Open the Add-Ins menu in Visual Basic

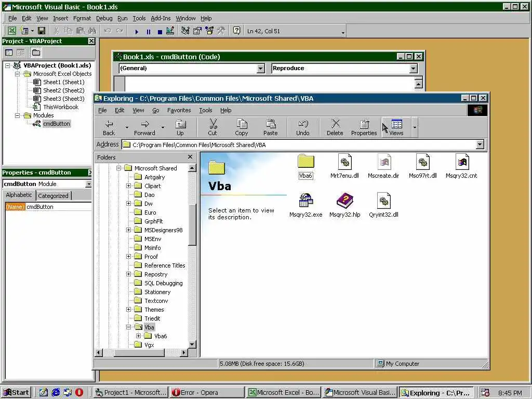[x=161, y=18]
